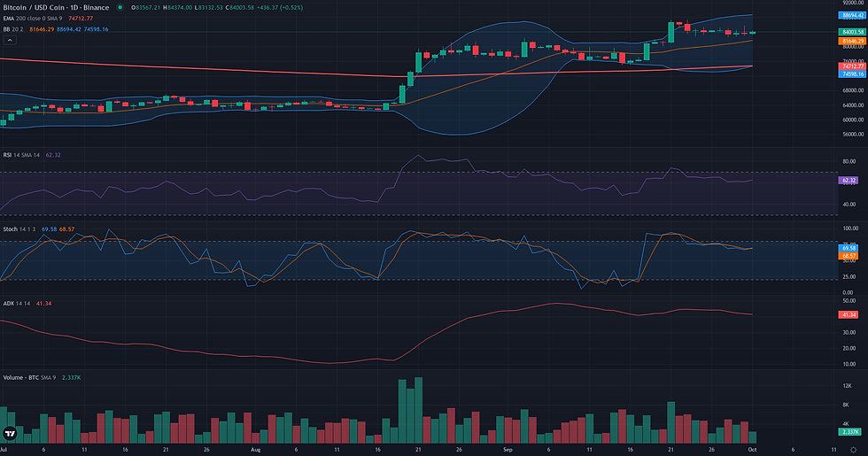The height and width of the screenshot is (456, 868).
Task: Click EMA legend value 74712.77
Action: tap(81, 19)
